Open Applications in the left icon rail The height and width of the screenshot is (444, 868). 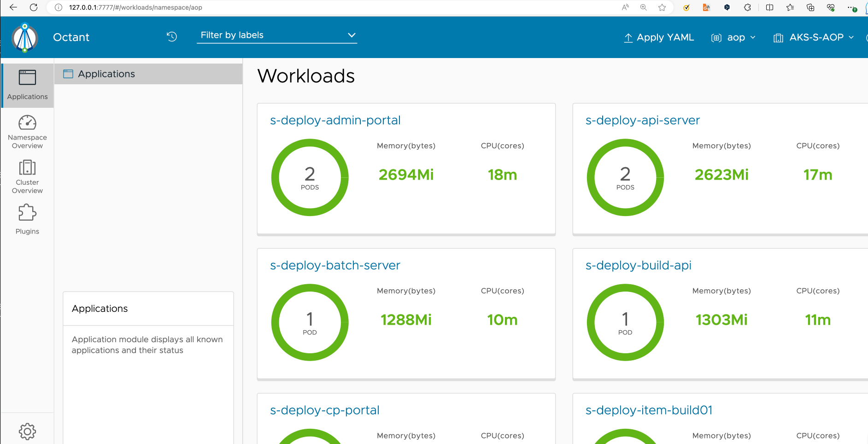pyautogui.click(x=27, y=85)
